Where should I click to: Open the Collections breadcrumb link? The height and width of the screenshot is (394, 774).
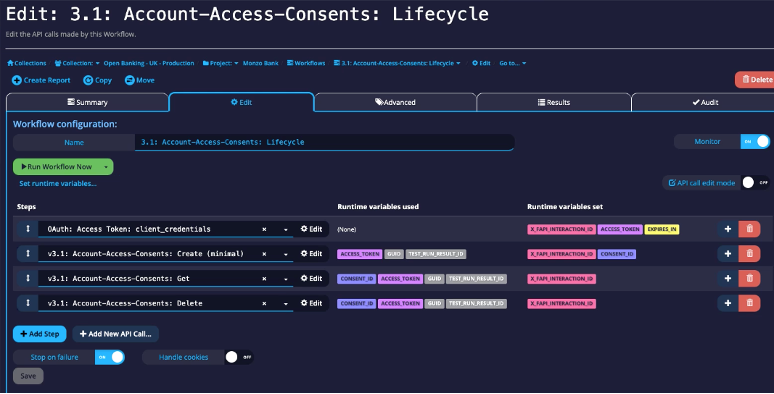(27, 63)
